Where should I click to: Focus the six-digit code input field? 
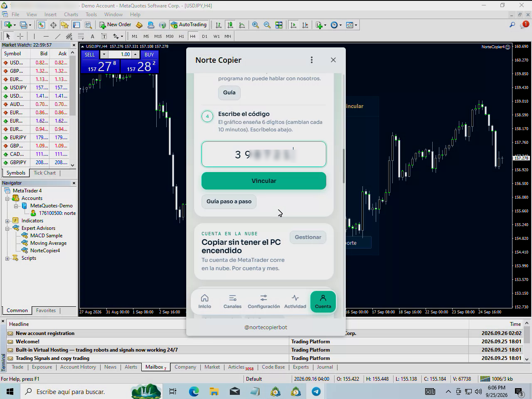click(264, 154)
